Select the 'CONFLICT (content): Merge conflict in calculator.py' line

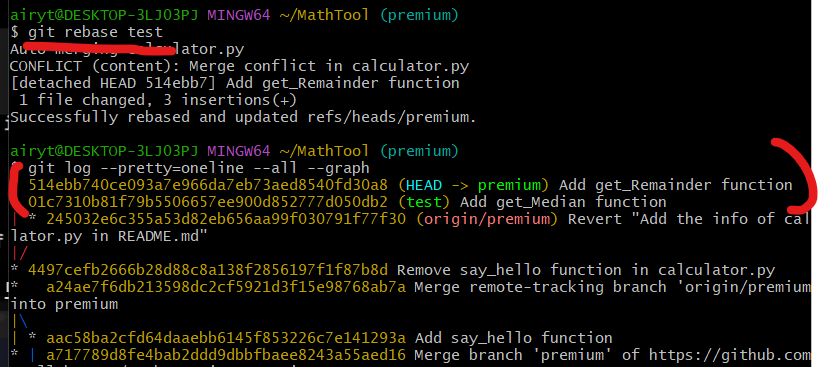[240, 66]
